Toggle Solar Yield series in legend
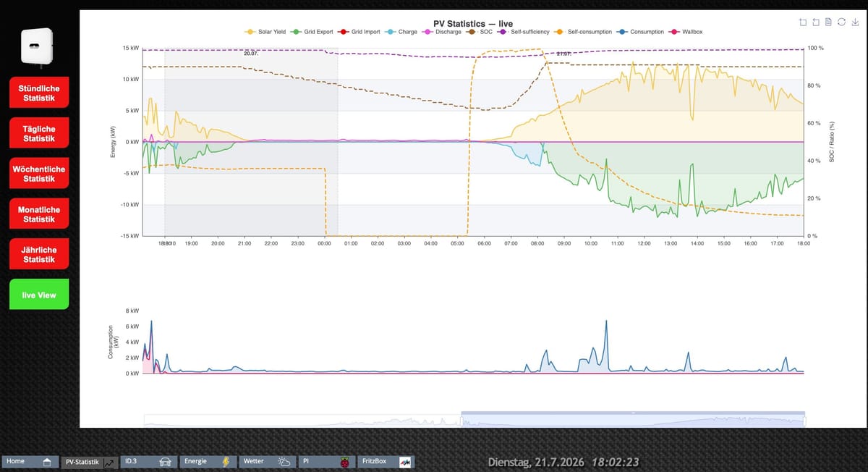The image size is (868, 472). click(266, 32)
